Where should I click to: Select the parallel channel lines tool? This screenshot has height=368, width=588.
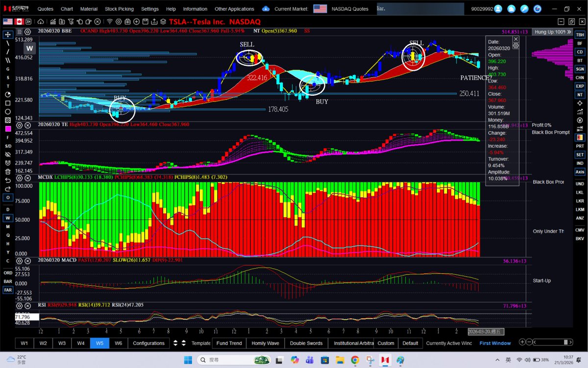pyautogui.click(x=8, y=60)
